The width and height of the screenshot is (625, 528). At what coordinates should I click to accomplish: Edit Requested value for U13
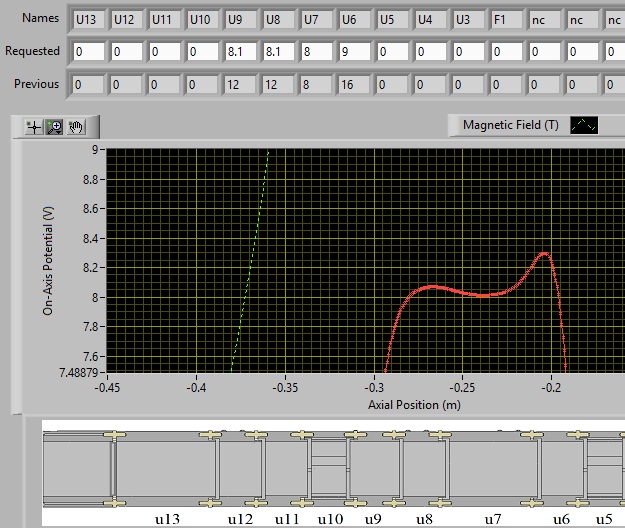pos(88,52)
